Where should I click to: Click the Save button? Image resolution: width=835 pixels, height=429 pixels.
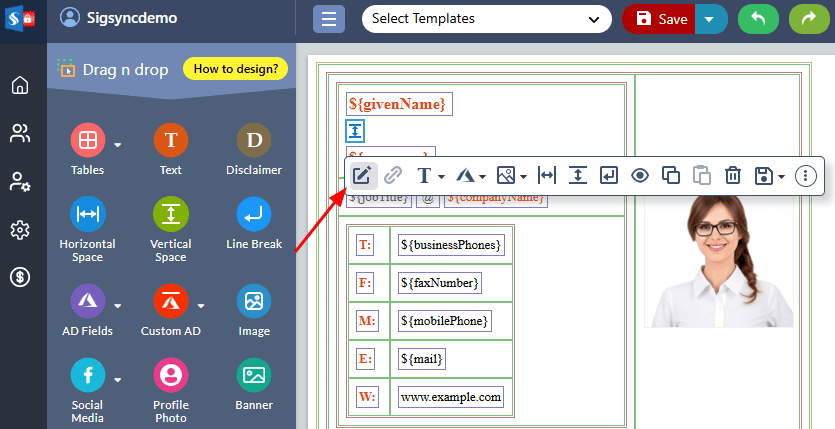coord(662,19)
